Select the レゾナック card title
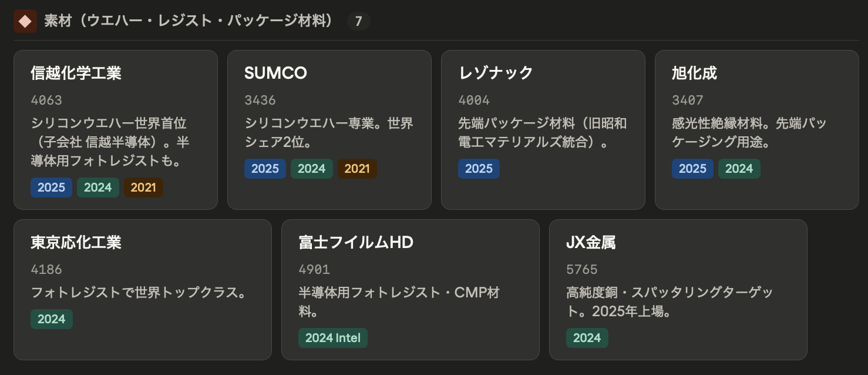868x375 pixels. coord(496,73)
